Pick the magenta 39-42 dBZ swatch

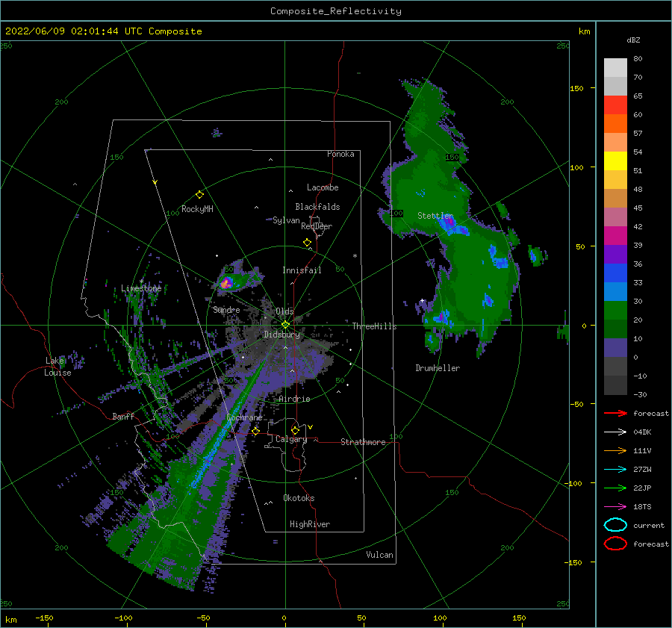pos(615,235)
